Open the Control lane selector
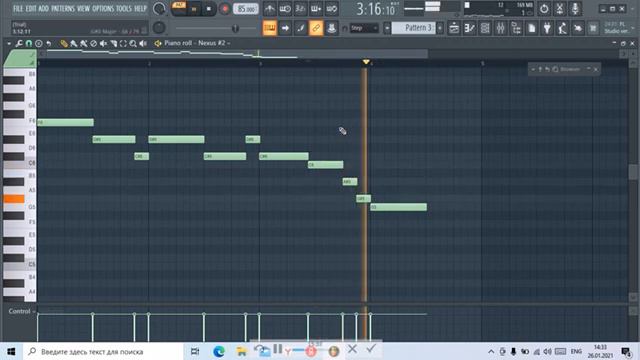 point(22,311)
